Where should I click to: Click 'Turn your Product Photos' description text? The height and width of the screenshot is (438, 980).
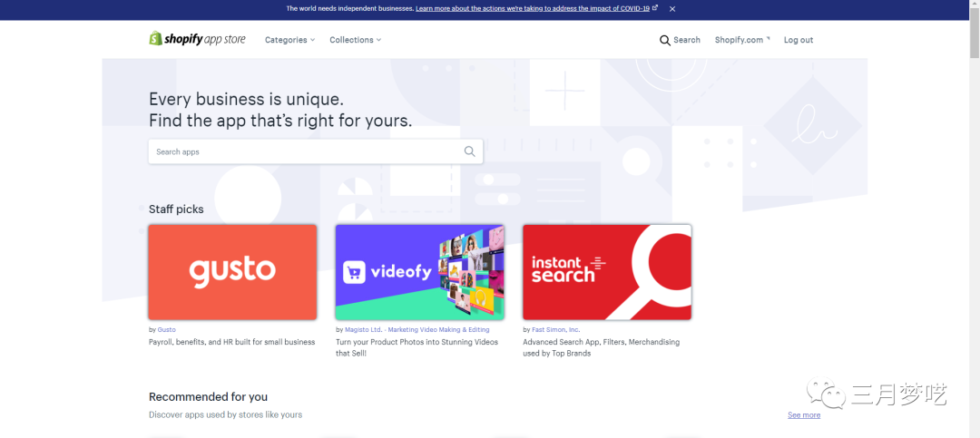point(416,347)
